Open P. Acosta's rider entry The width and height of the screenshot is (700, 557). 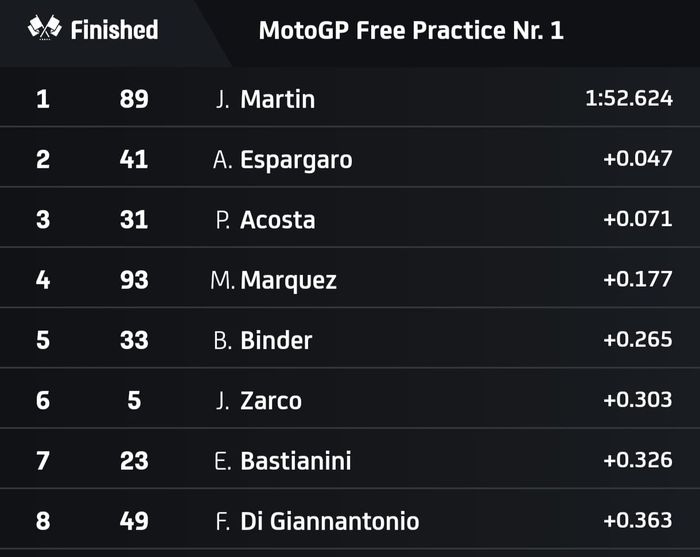click(x=265, y=220)
